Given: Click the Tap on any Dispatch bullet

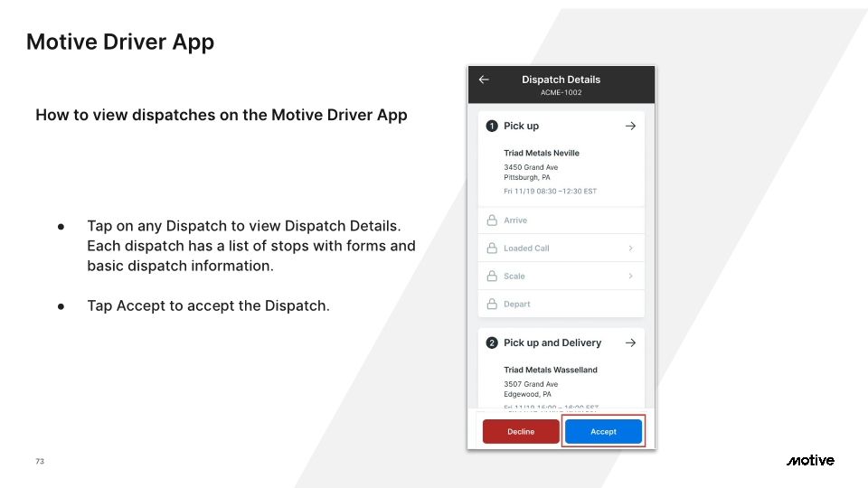Looking at the screenshot, I should (251, 246).
